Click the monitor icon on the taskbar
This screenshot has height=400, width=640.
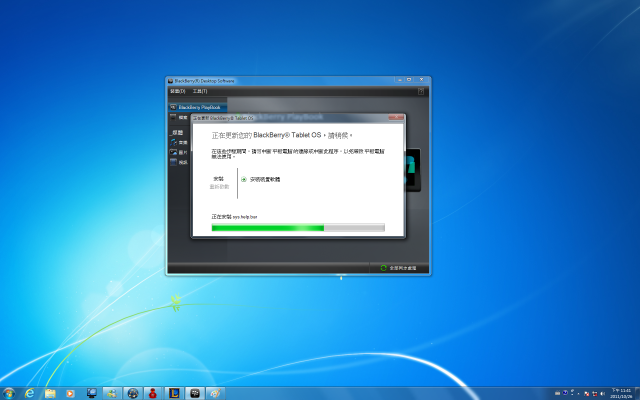tap(92, 393)
